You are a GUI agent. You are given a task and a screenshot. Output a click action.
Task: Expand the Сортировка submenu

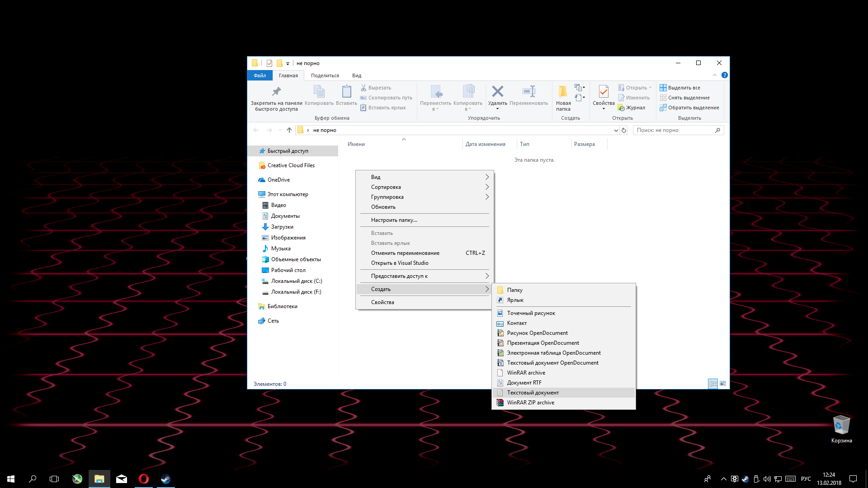pyautogui.click(x=424, y=187)
